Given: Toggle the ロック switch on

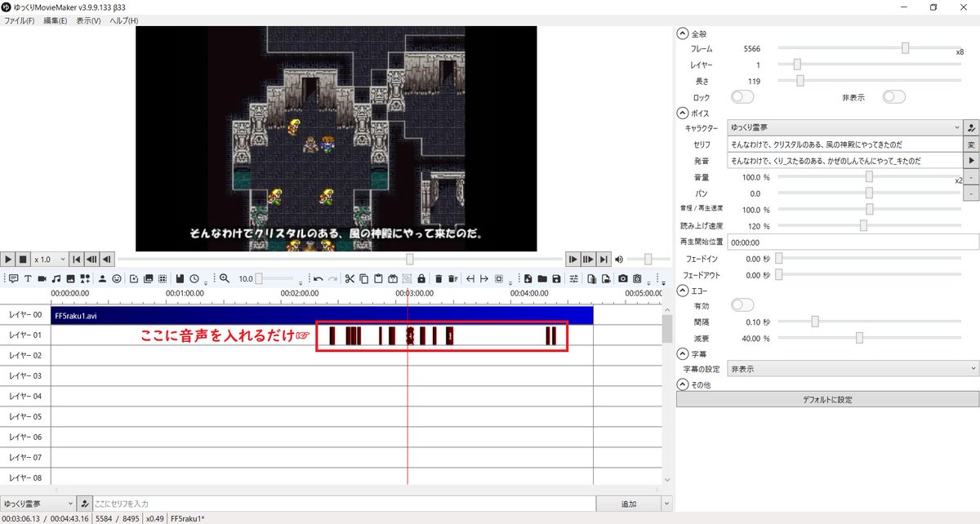Looking at the screenshot, I should pyautogui.click(x=742, y=97).
